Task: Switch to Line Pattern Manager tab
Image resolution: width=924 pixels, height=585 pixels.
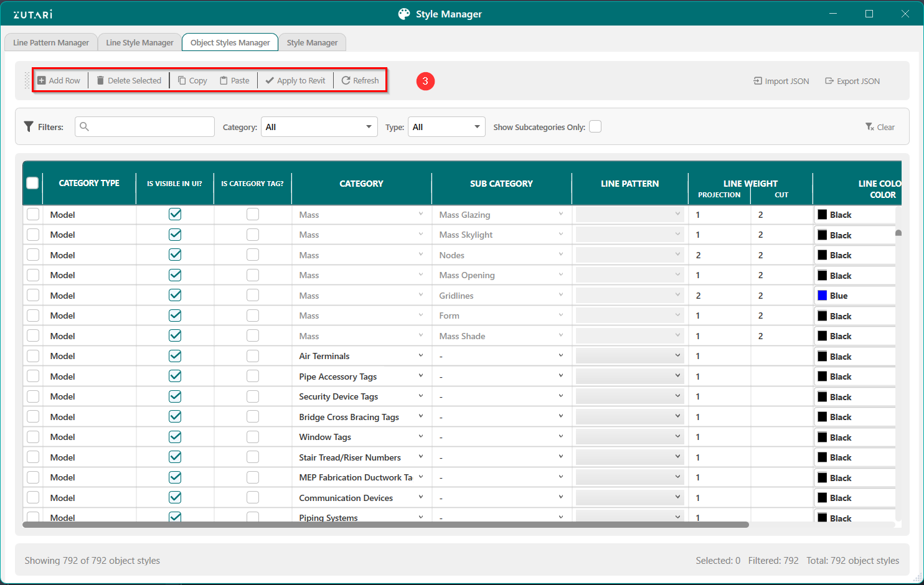Action: tap(51, 42)
